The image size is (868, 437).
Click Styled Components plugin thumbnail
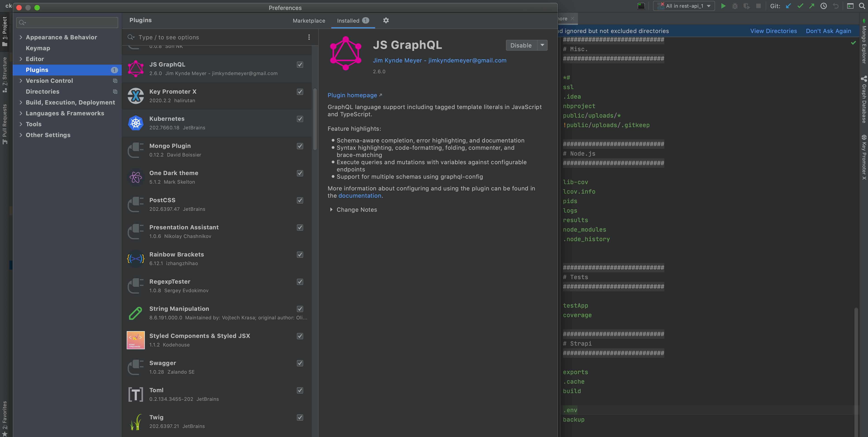coord(136,340)
